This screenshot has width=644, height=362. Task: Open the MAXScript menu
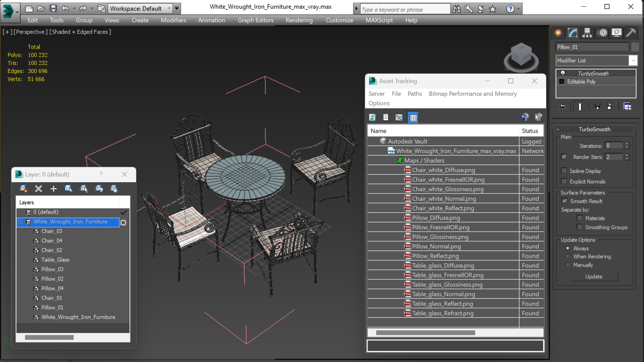coord(379,20)
